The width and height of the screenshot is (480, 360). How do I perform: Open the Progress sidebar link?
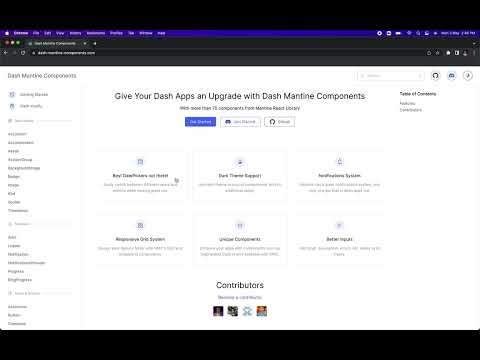coord(16,271)
